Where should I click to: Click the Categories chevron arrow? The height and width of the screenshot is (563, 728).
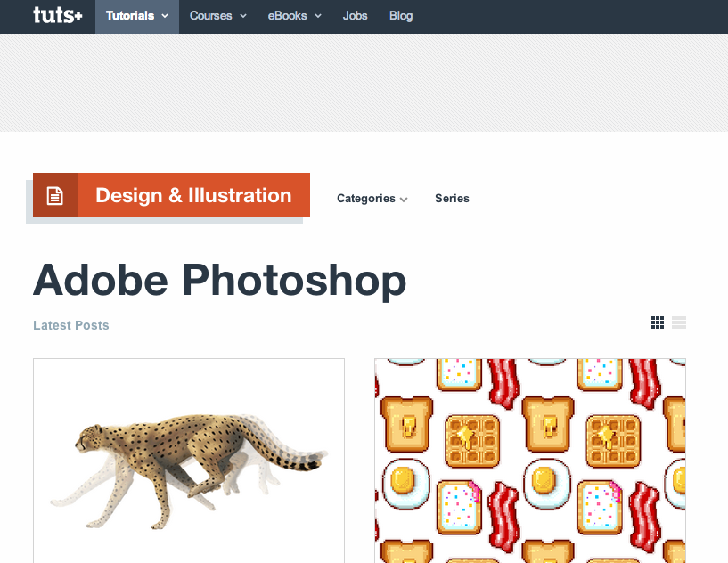coord(404,200)
